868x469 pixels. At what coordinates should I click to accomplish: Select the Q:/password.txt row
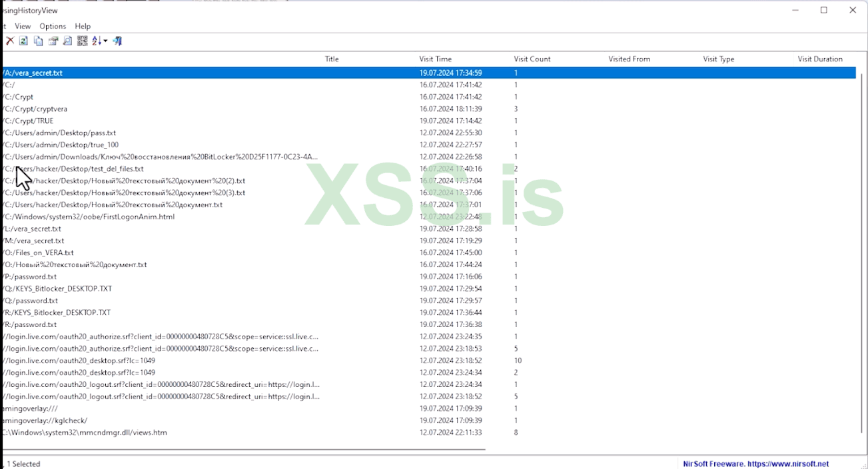[429, 300]
